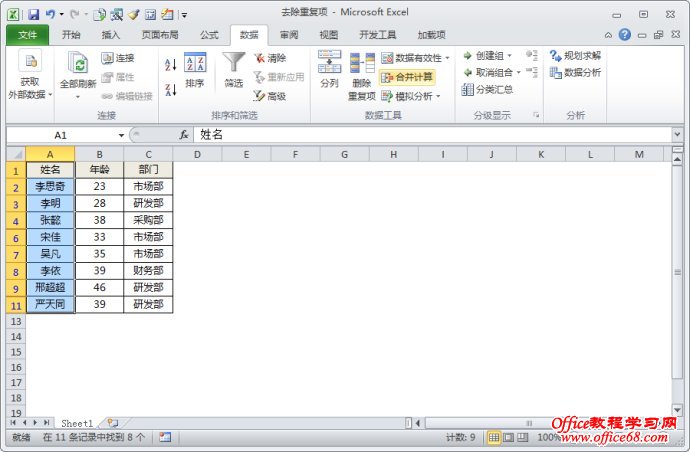This screenshot has height=452, width=690.
Task: Click the Sort (排序) button icon
Action: [x=195, y=66]
